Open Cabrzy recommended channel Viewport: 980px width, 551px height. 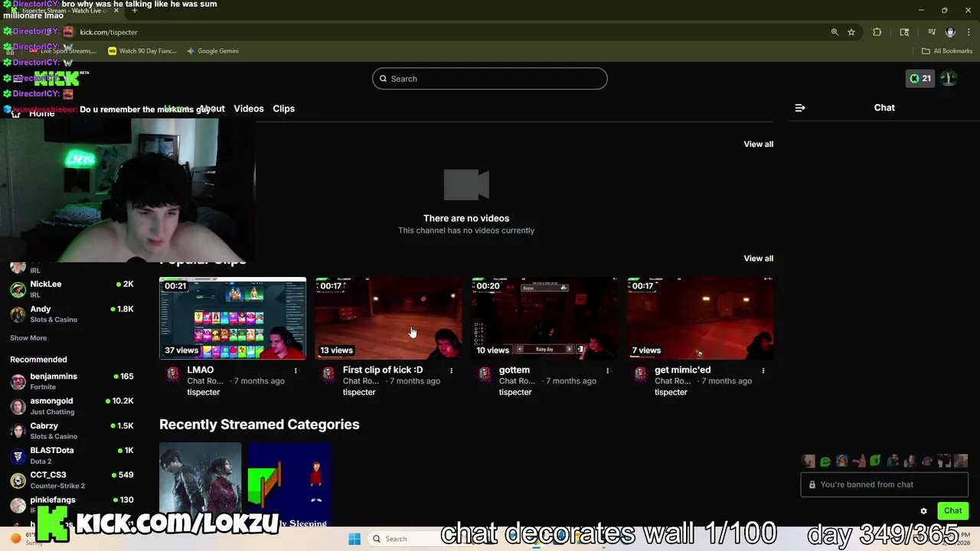coord(72,430)
